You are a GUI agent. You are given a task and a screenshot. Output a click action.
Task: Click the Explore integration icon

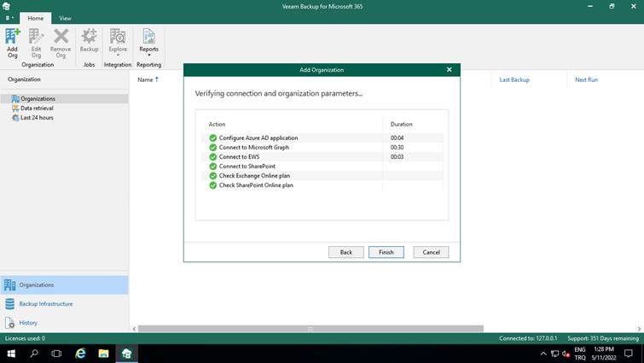(118, 40)
